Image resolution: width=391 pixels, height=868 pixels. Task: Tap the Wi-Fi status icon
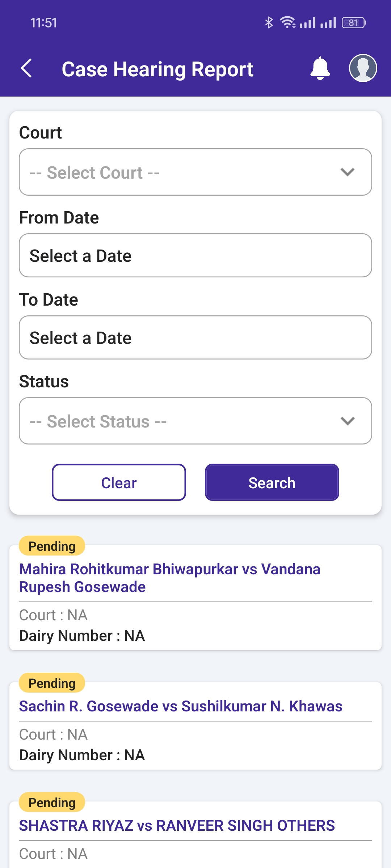(288, 22)
